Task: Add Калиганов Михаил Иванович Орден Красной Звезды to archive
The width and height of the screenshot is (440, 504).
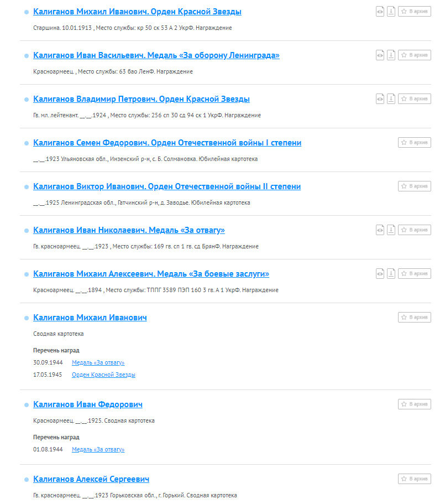Action: click(x=415, y=11)
